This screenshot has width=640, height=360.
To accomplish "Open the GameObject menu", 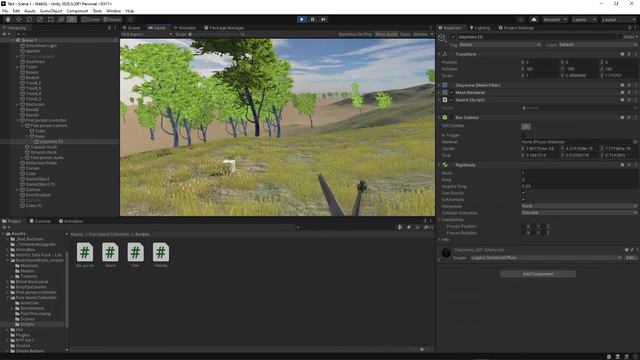I will tap(51, 11).
